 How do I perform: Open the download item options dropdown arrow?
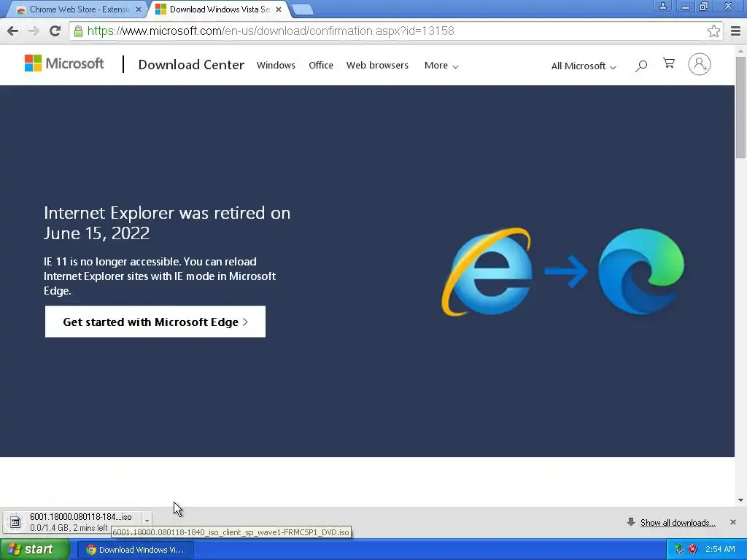tap(147, 521)
